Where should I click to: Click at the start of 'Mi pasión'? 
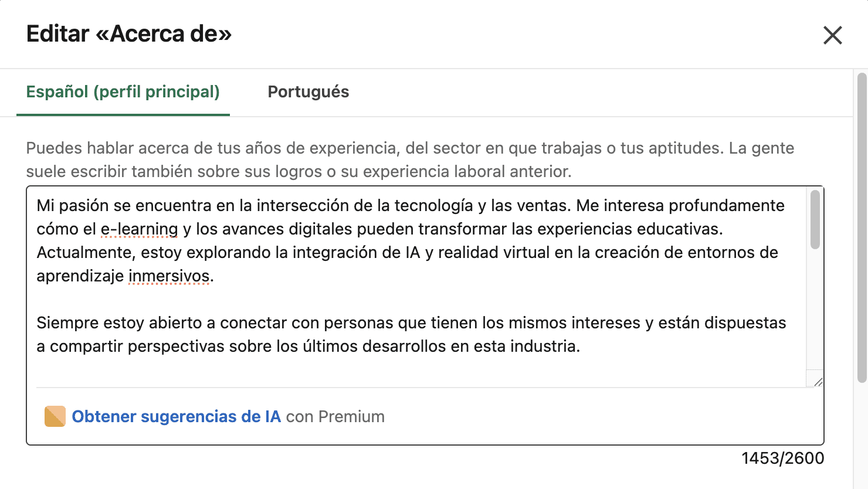pos(37,205)
